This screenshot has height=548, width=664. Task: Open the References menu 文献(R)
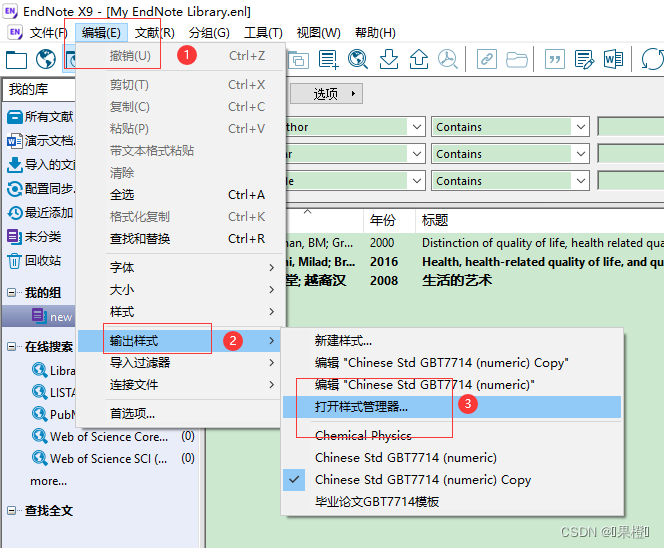154,33
